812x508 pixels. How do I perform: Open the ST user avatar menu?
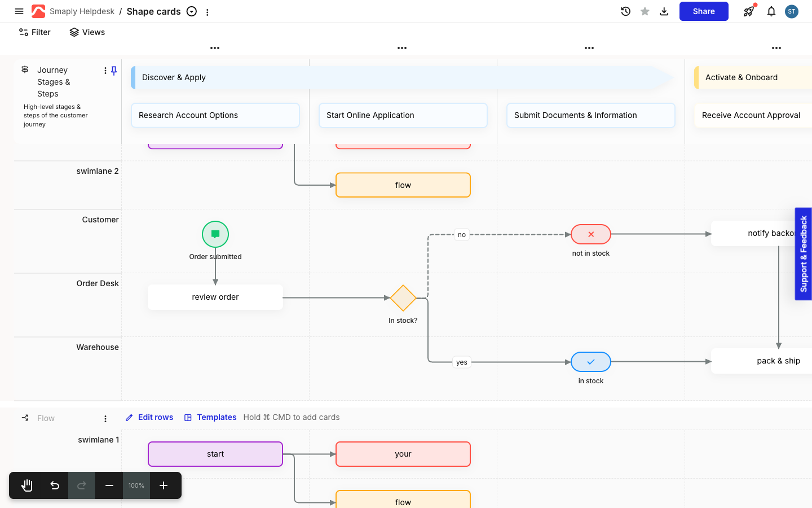[x=792, y=11]
